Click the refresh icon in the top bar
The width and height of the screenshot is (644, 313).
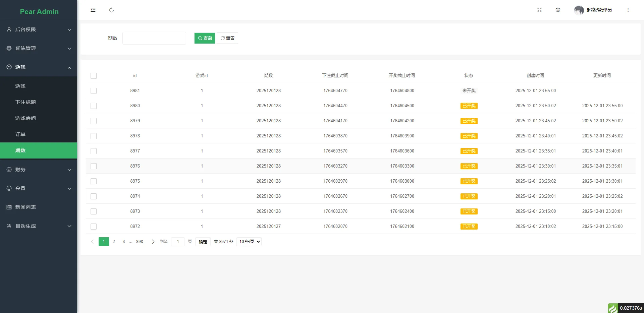pos(111,10)
